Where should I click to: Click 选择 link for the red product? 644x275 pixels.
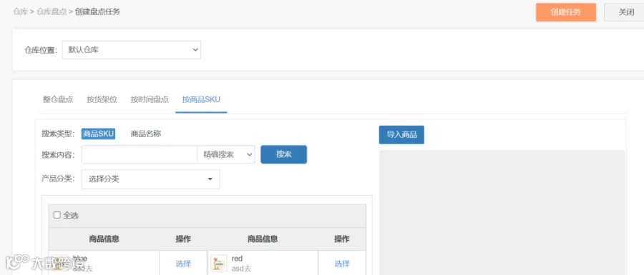(342, 264)
